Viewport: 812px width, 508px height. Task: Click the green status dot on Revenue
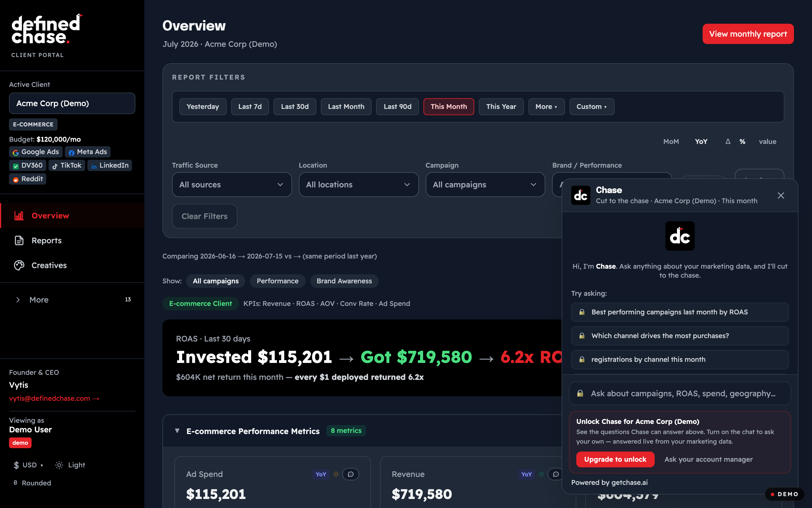tap(541, 474)
